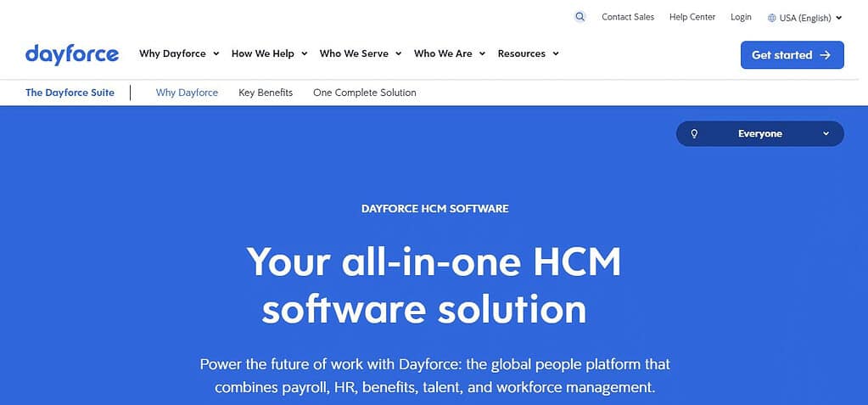Click the 'Your all-in-one HCM' headline
Image resolution: width=868 pixels, height=405 pixels.
pyautogui.click(x=434, y=286)
